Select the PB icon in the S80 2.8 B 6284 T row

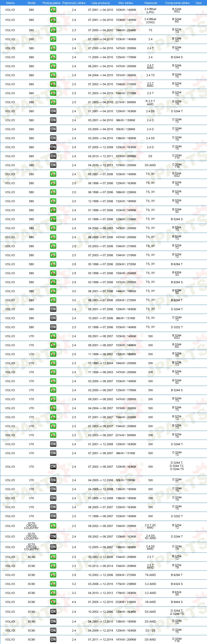(x=53, y=264)
